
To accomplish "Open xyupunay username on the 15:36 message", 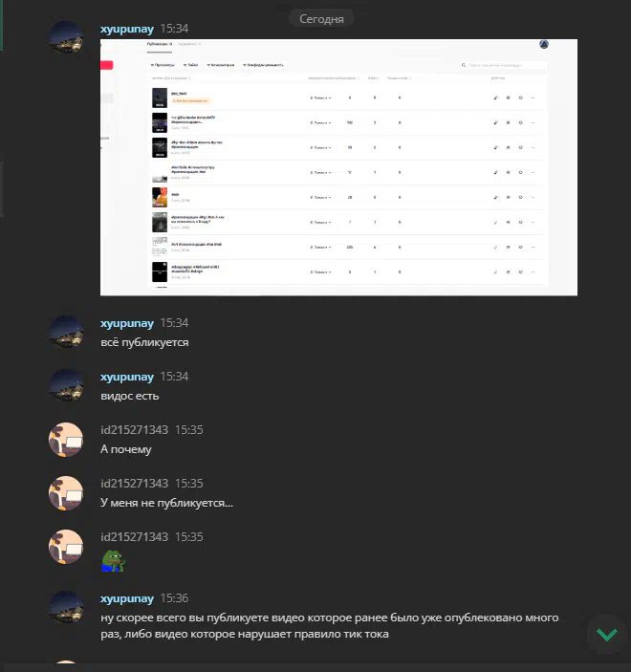I will [127, 598].
